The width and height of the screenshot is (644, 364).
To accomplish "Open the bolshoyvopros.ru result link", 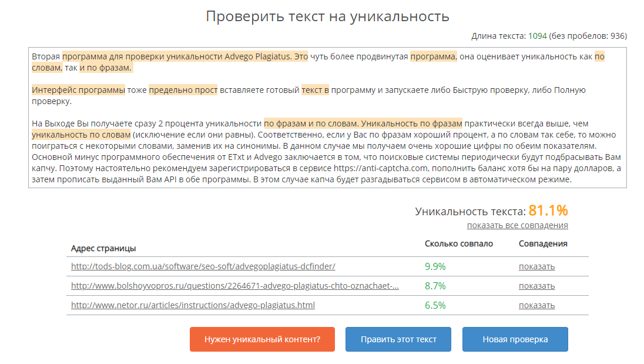I will point(235,286).
